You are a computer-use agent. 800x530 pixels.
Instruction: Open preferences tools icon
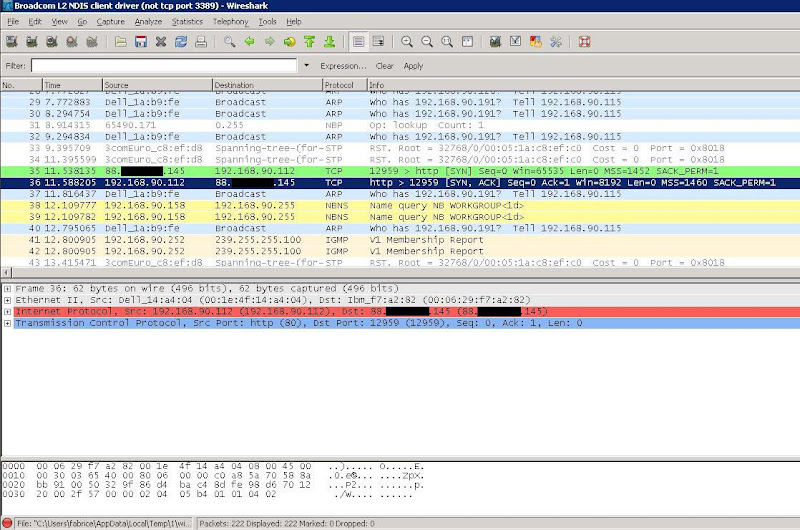tap(556, 42)
